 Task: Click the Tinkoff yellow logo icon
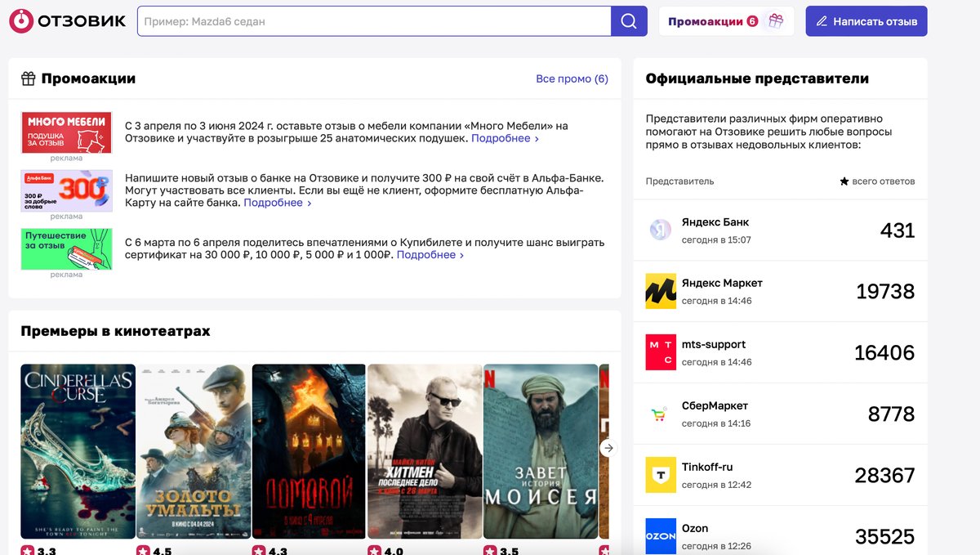[661, 475]
